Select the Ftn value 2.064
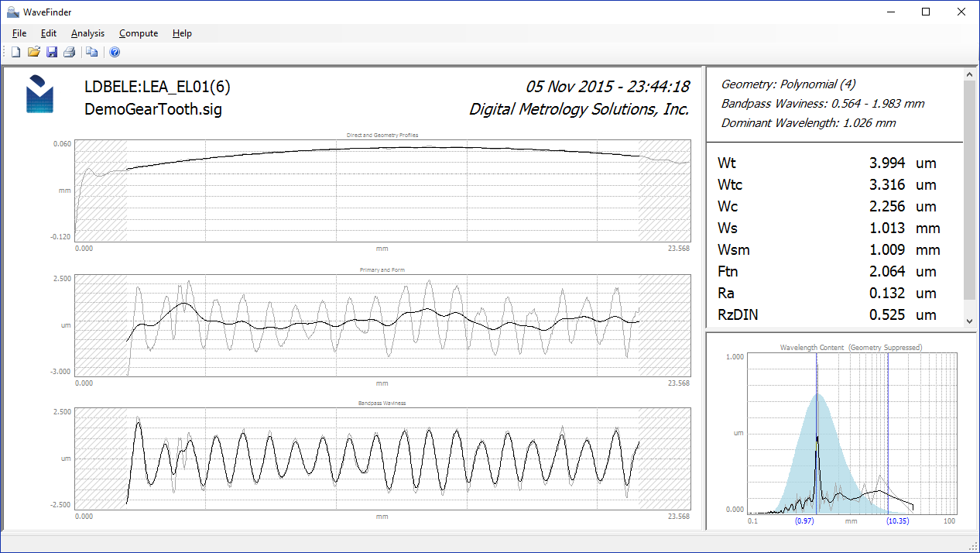 [887, 272]
